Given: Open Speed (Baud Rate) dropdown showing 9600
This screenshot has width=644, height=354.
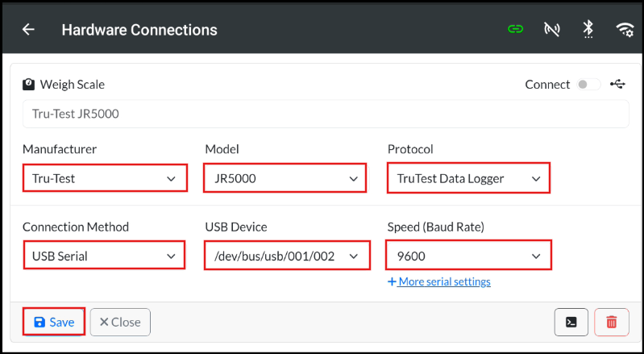Looking at the screenshot, I should (468, 255).
